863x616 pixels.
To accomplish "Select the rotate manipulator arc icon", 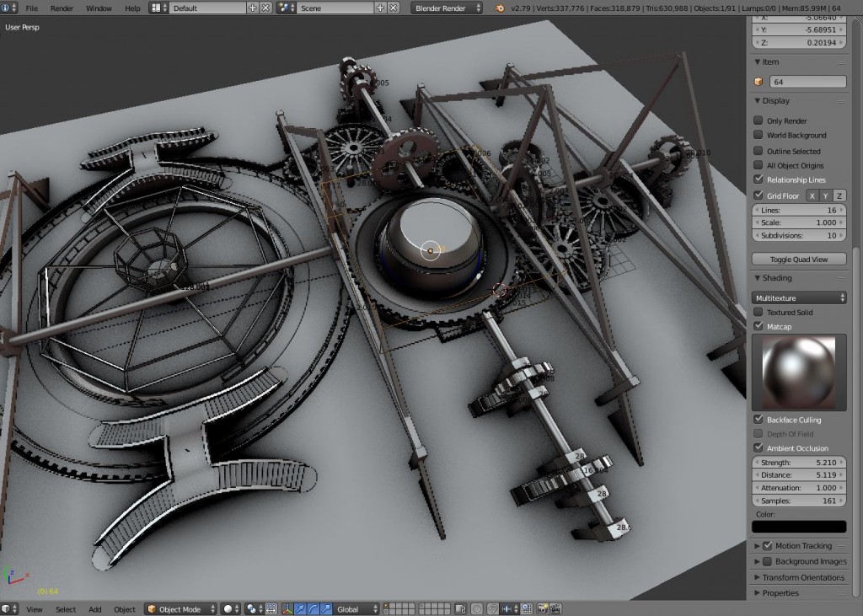I will 313,609.
